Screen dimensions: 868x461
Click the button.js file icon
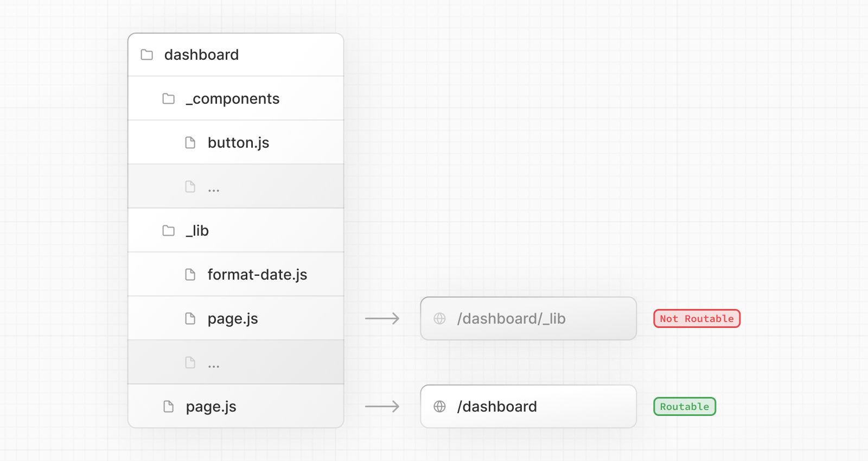190,143
